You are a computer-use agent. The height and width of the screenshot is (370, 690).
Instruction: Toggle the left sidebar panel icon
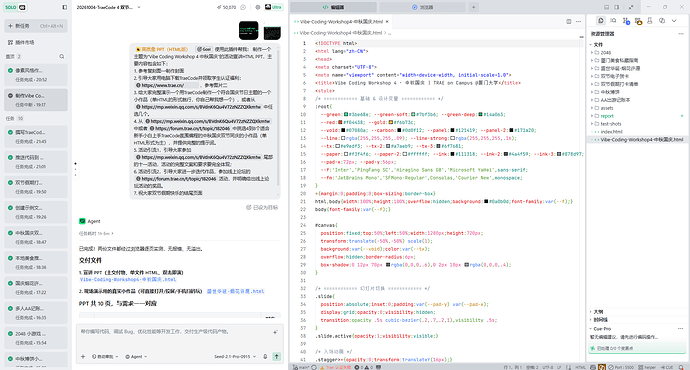point(65,7)
